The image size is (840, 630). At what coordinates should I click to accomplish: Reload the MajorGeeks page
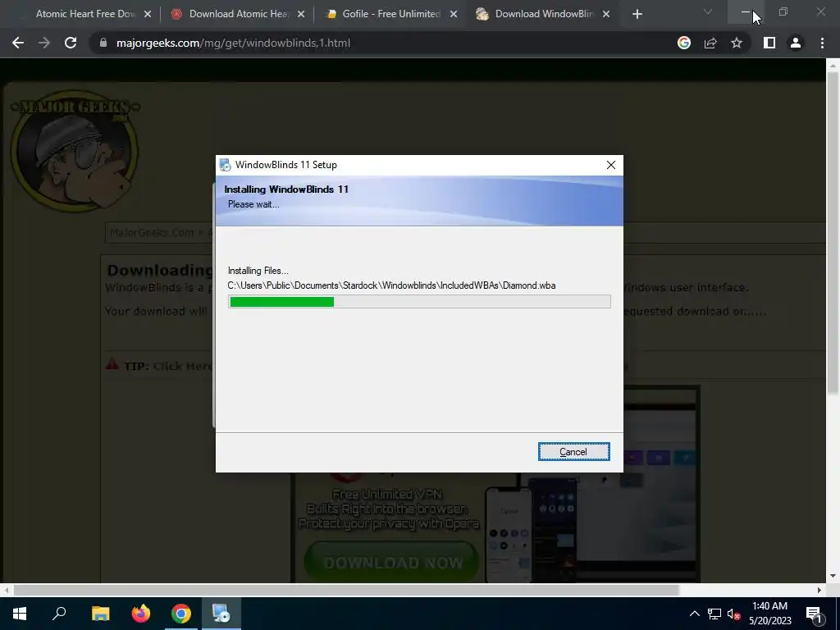[x=71, y=43]
